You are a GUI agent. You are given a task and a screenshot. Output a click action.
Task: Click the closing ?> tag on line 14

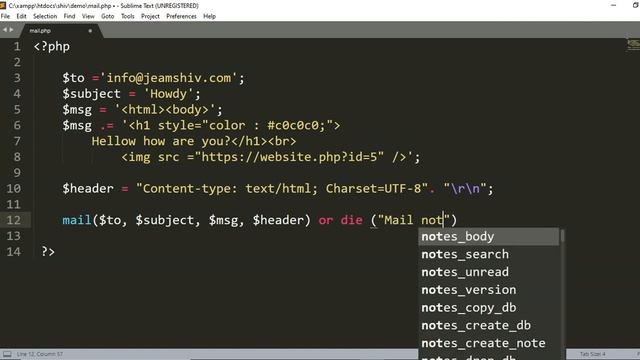(48, 252)
